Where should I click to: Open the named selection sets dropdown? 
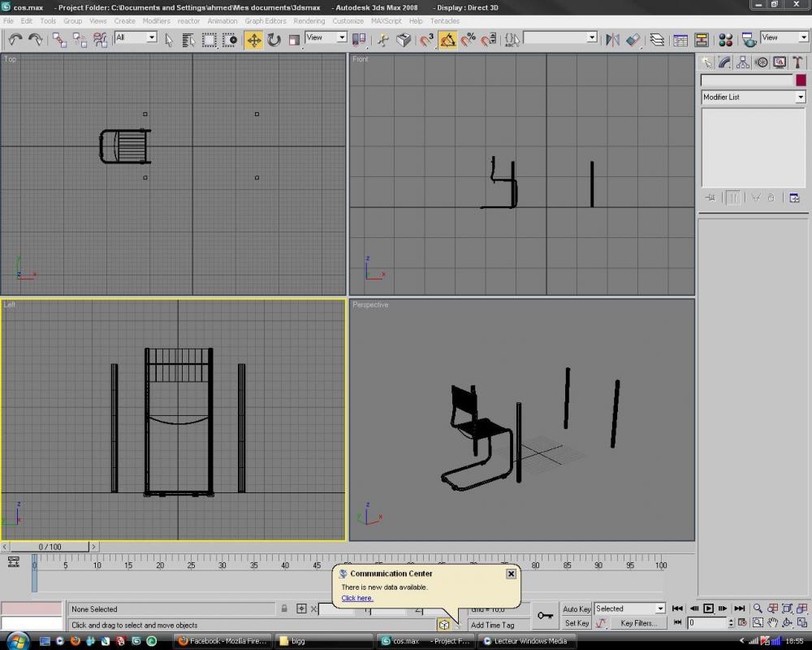click(x=560, y=37)
